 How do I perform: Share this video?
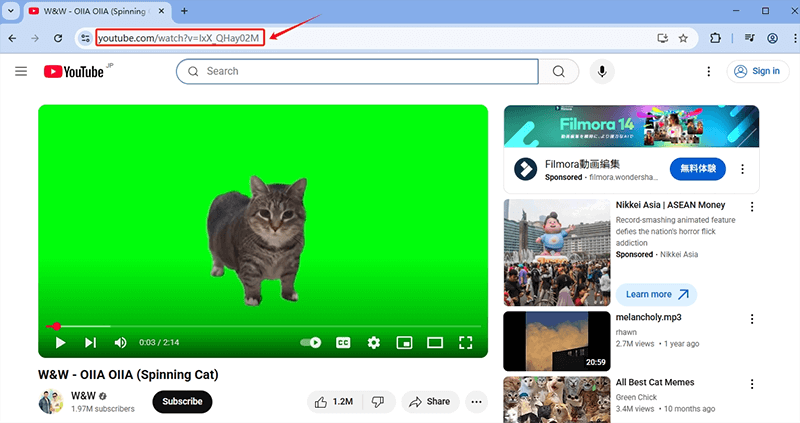tap(430, 402)
